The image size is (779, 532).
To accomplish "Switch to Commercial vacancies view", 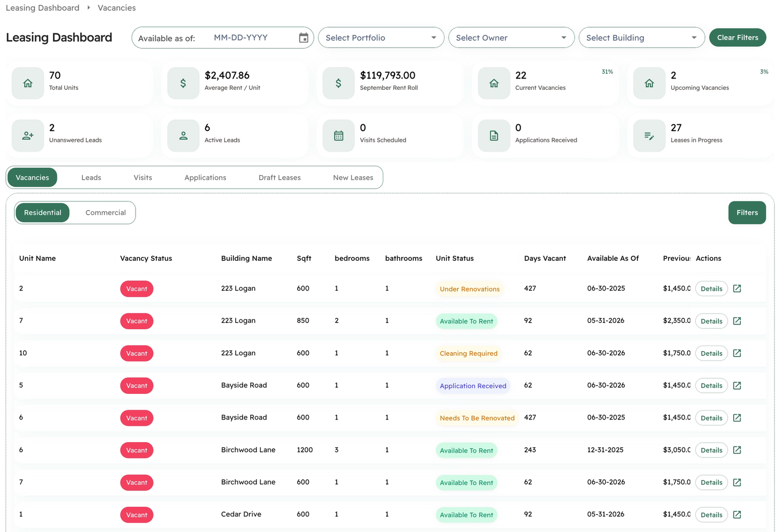I will pos(105,213).
